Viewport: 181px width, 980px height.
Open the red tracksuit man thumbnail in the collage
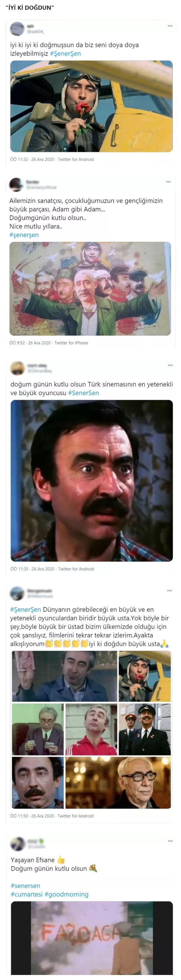tap(91, 729)
